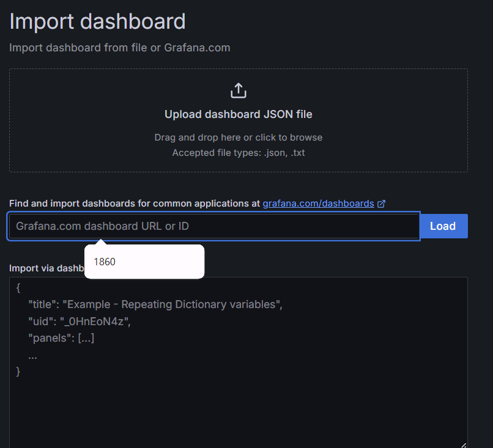Open the grafana.com/dashboards link
This screenshot has height=448, width=493.
(x=318, y=204)
